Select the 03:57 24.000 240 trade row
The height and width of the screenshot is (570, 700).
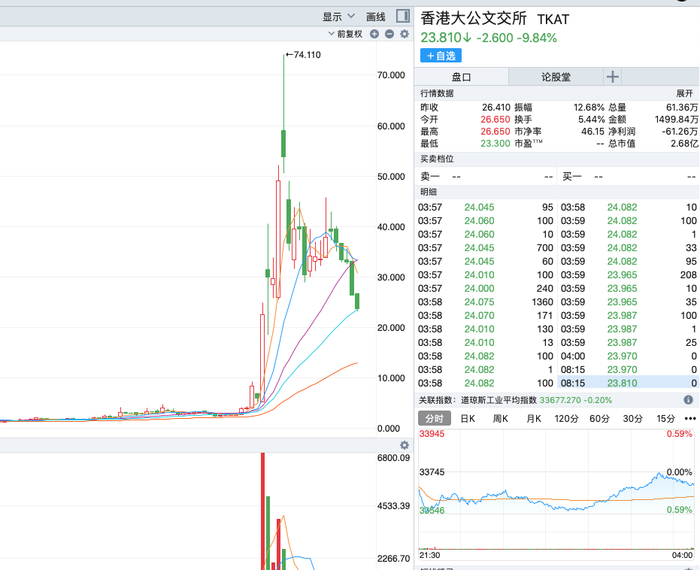coord(486,288)
